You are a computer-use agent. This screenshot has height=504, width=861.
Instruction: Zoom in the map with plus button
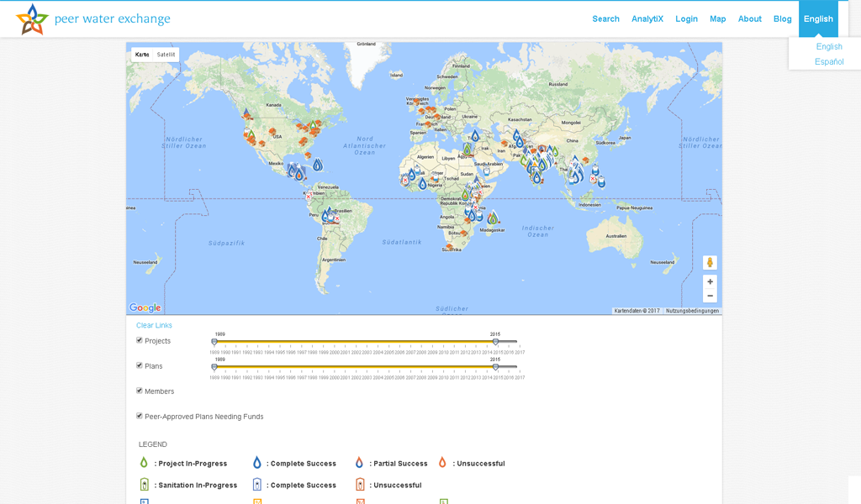(x=710, y=282)
